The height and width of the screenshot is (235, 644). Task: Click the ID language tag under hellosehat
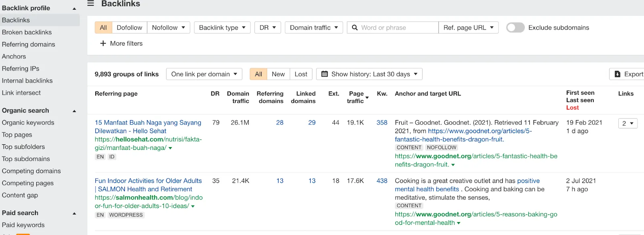(x=112, y=157)
